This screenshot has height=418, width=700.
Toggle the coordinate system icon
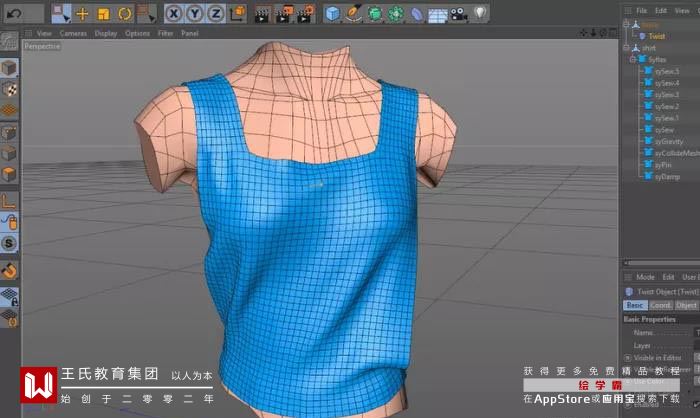[238, 13]
